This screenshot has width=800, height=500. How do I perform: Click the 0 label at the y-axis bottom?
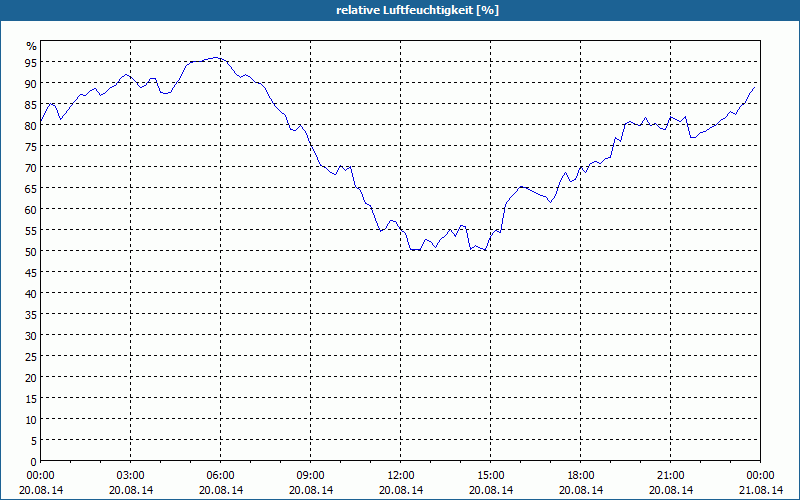tap(34, 462)
